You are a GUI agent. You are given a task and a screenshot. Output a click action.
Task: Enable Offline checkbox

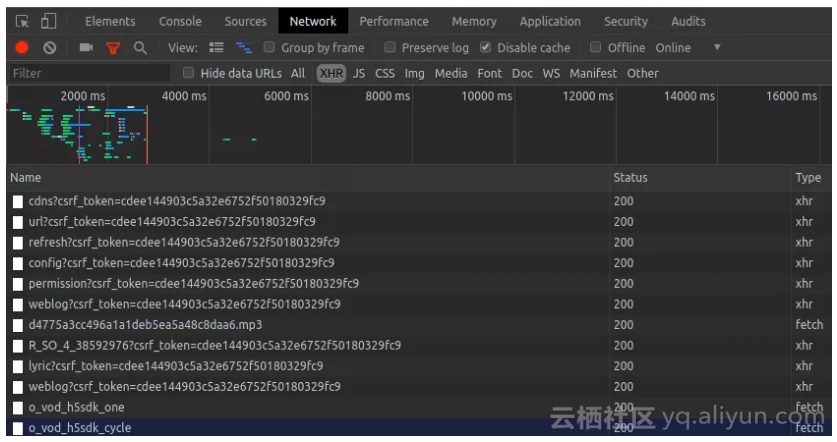pyautogui.click(x=595, y=47)
